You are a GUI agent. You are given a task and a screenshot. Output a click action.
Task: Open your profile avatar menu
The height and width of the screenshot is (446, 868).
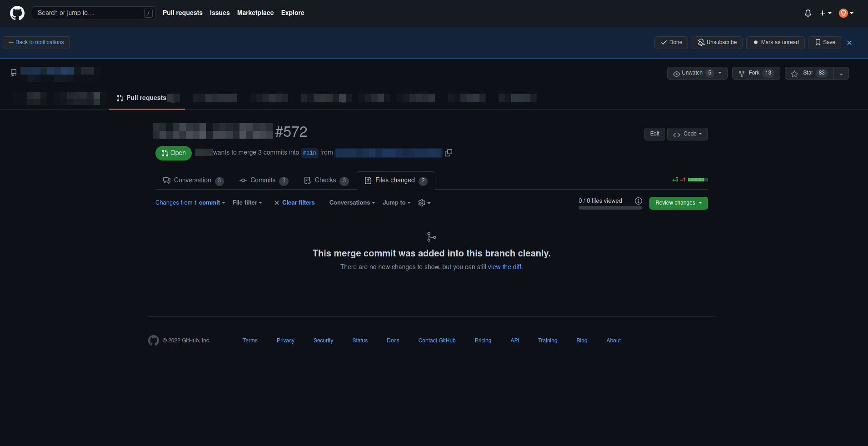click(844, 13)
